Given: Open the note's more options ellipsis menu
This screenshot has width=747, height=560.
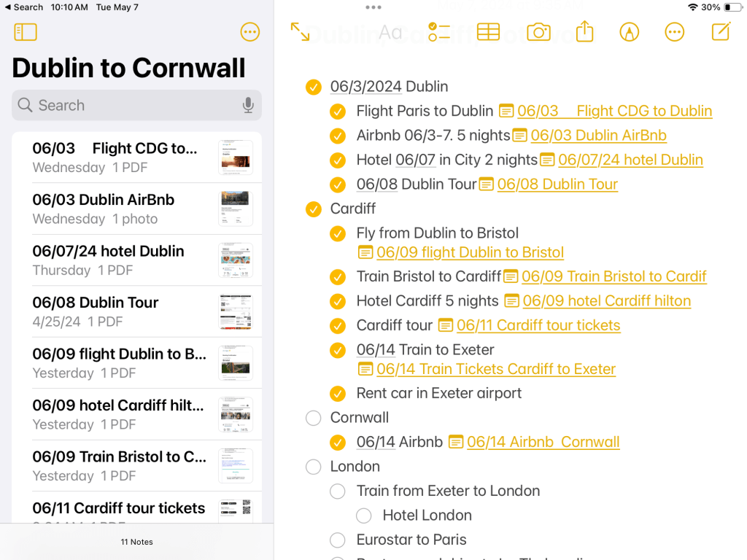Looking at the screenshot, I should click(675, 32).
